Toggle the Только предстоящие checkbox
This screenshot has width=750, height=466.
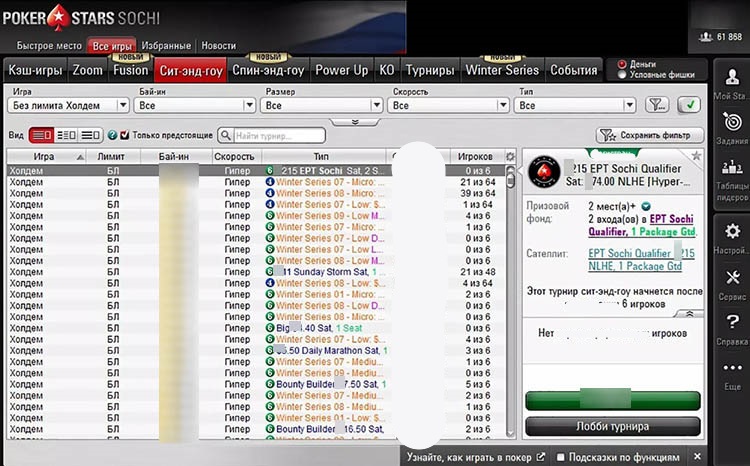tap(125, 135)
